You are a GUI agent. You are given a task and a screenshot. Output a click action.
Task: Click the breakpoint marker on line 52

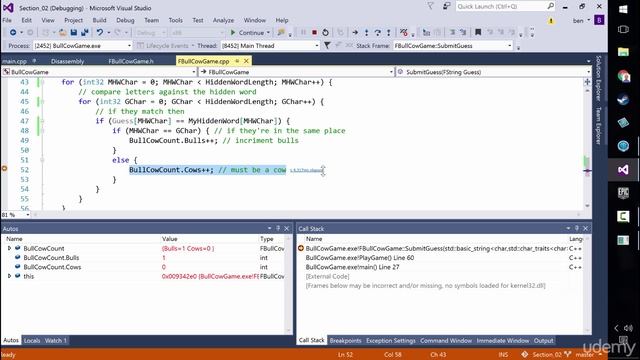click(4, 169)
